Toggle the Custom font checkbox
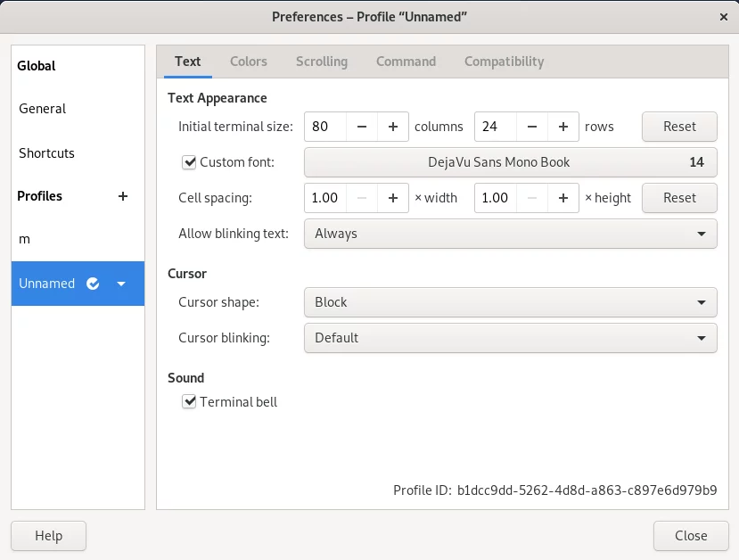 click(x=189, y=162)
